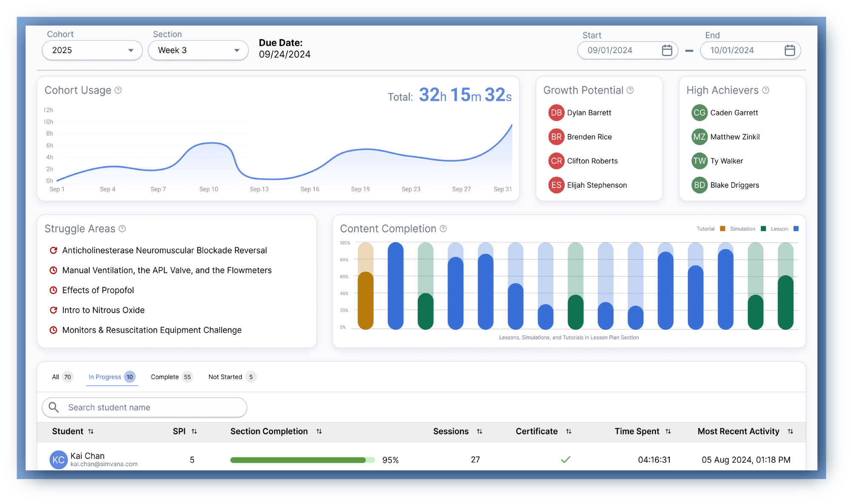The image size is (851, 504).
Task: Click the Simulation green legend swatch
Action: coord(763,229)
